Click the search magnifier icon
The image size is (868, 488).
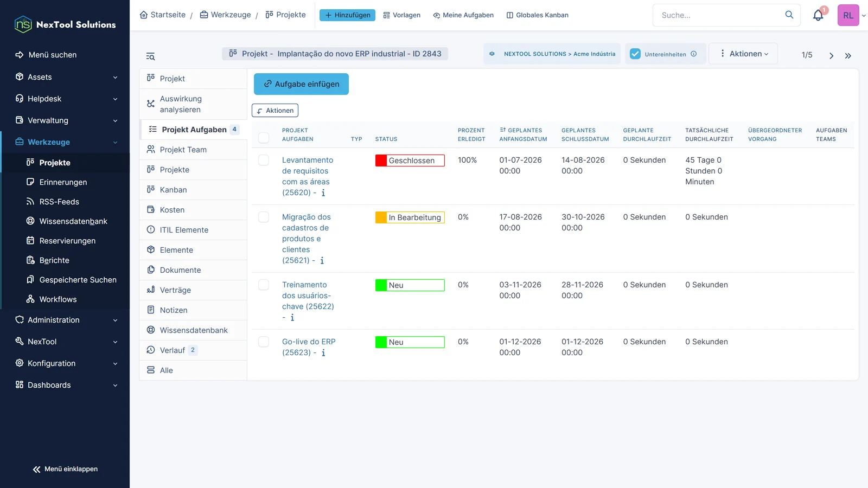(x=789, y=15)
